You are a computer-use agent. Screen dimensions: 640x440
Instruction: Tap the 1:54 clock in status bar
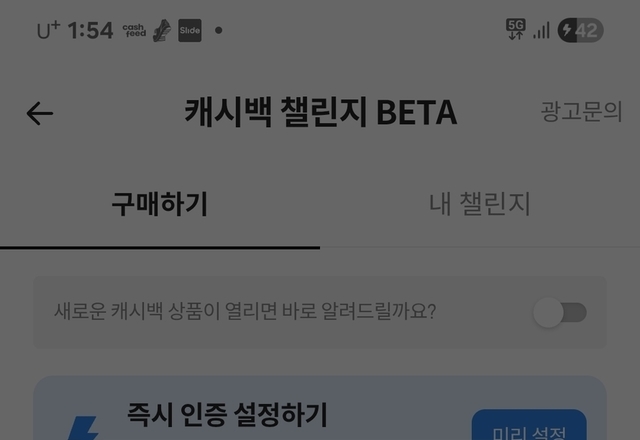click(x=90, y=31)
